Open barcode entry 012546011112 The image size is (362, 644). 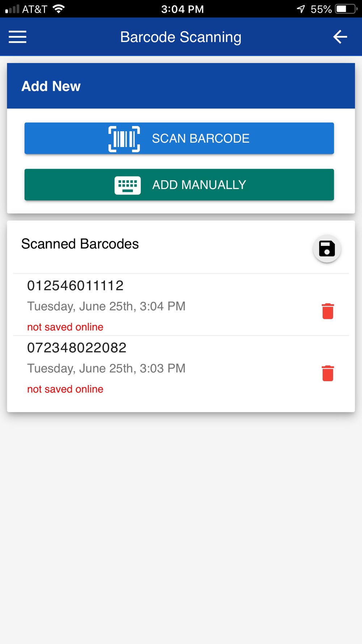click(x=181, y=305)
